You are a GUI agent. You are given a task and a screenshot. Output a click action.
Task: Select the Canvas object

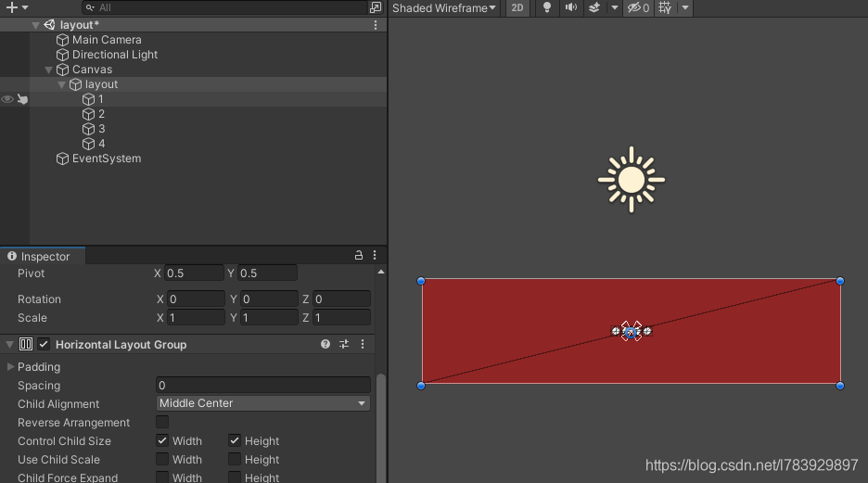(92, 70)
